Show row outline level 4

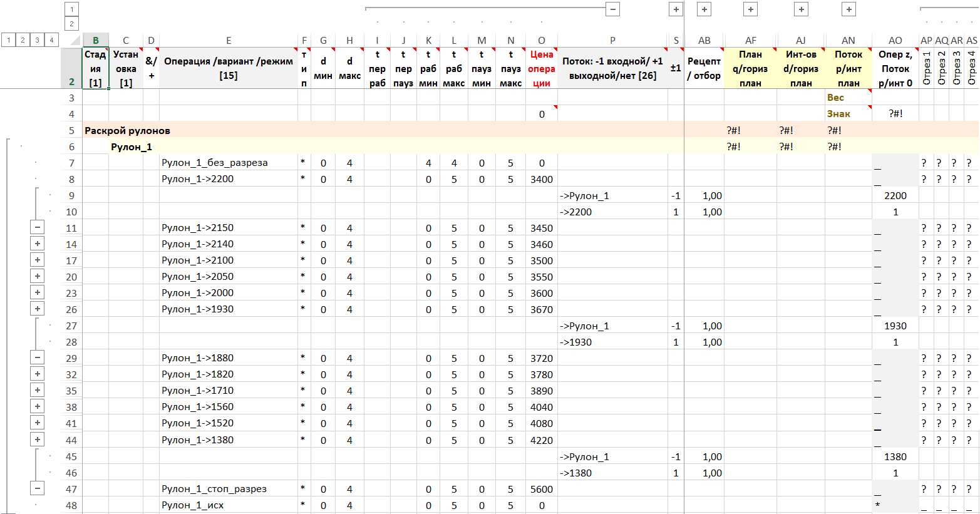[51, 40]
